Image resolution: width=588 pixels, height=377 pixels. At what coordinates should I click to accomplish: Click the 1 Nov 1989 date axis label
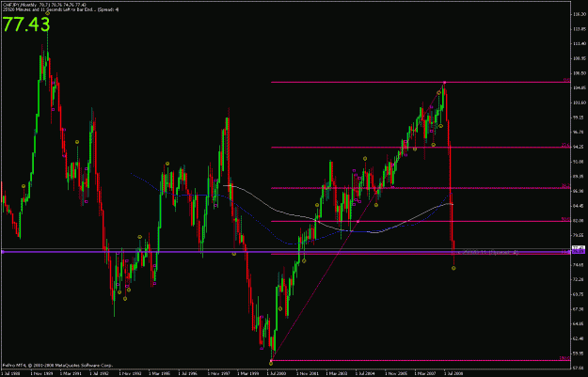40,373
